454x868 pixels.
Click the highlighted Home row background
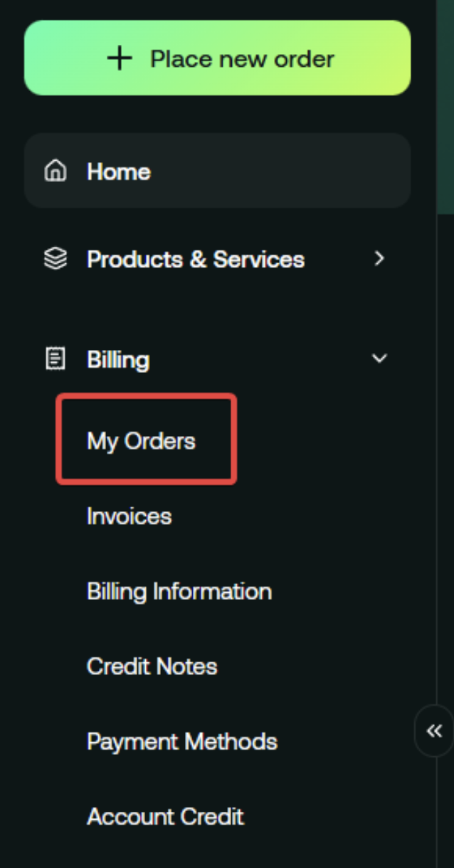285,171
